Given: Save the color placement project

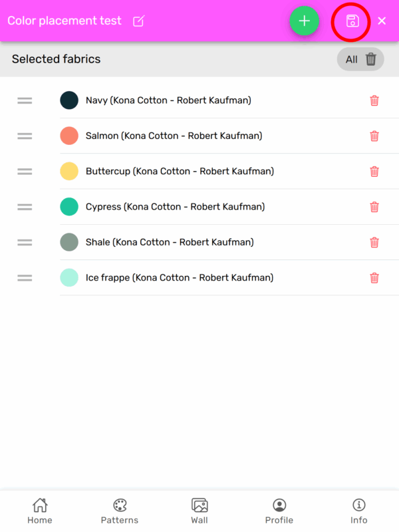Looking at the screenshot, I should (352, 21).
